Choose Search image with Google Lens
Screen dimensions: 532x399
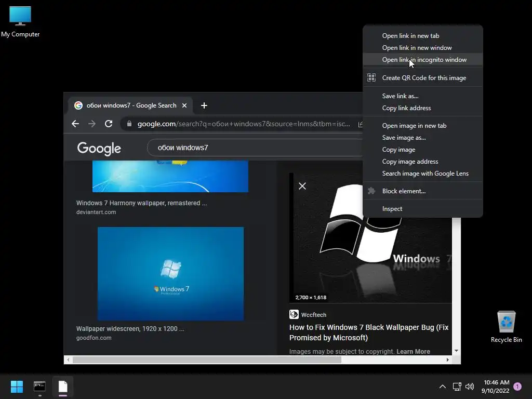click(x=423, y=174)
